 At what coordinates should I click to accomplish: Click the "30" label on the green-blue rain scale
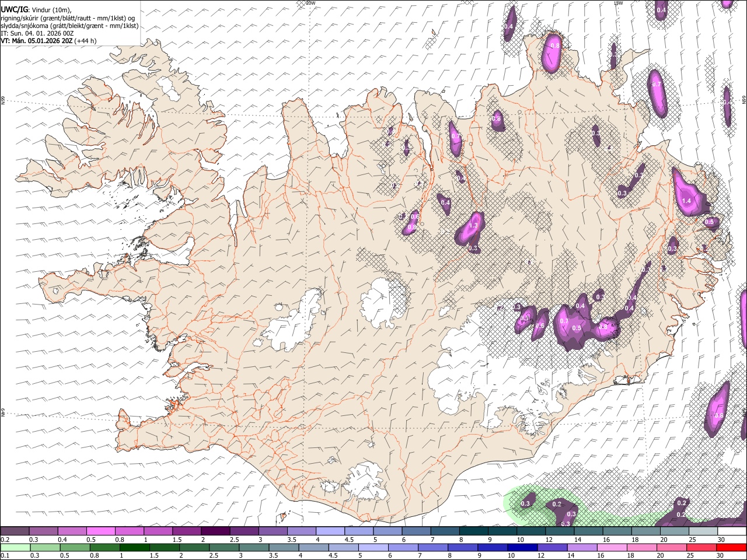point(720,555)
